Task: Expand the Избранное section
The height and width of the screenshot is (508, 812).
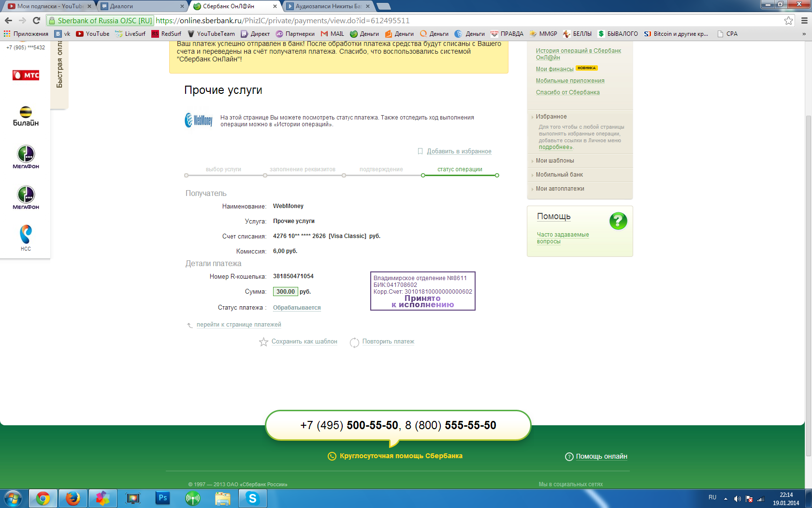Action: [551, 117]
